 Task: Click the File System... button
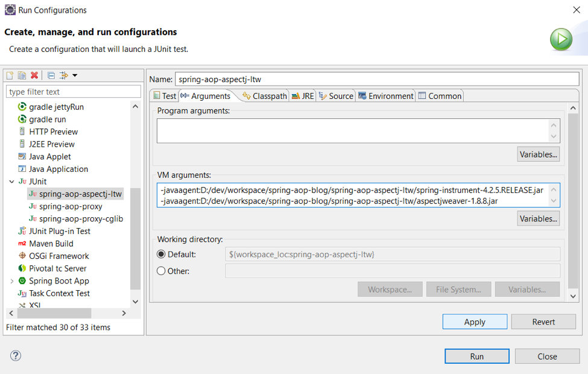(x=458, y=289)
